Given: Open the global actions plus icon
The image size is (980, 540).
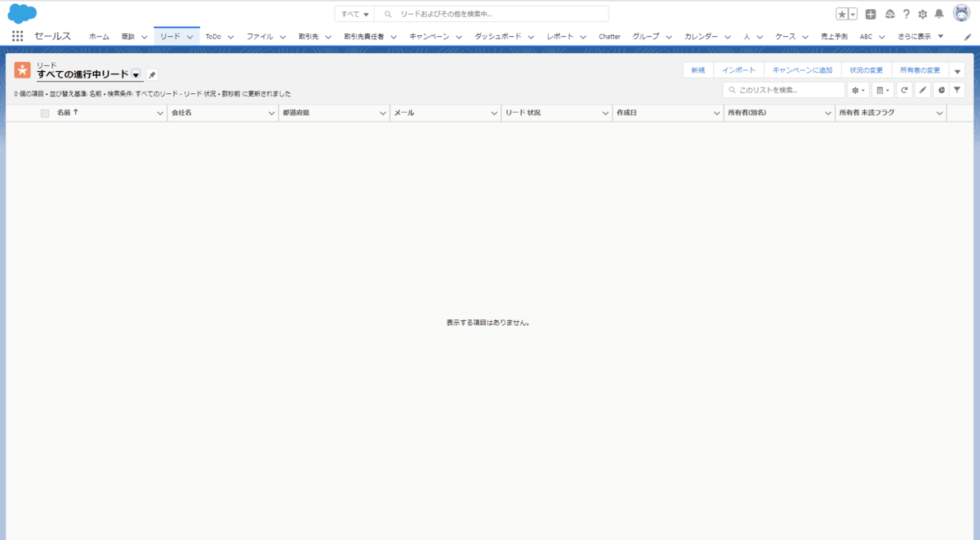Looking at the screenshot, I should coord(871,14).
